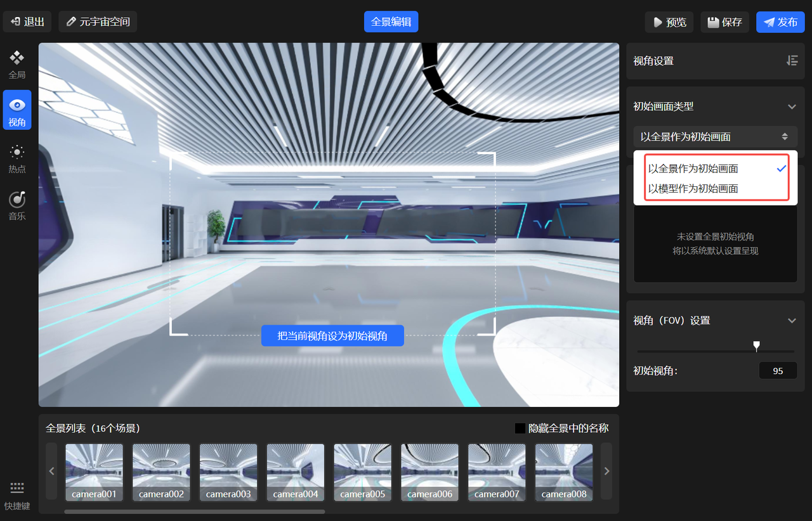Open the 音乐 music settings
812x521 pixels.
pos(17,205)
